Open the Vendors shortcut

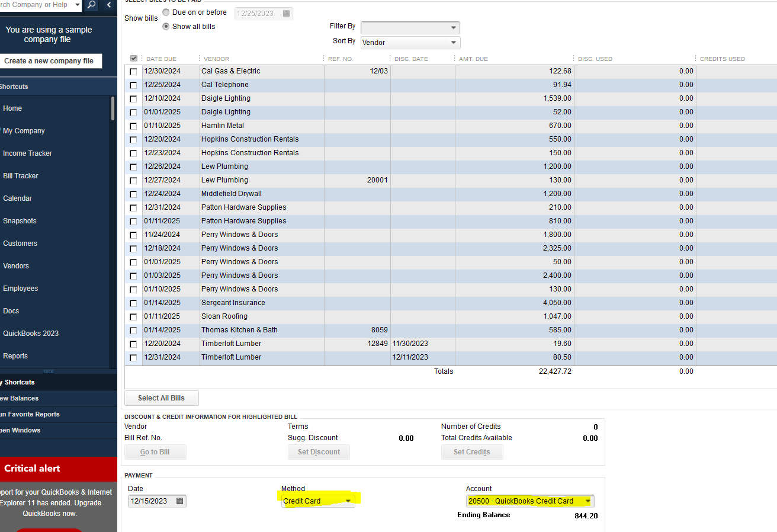16,266
